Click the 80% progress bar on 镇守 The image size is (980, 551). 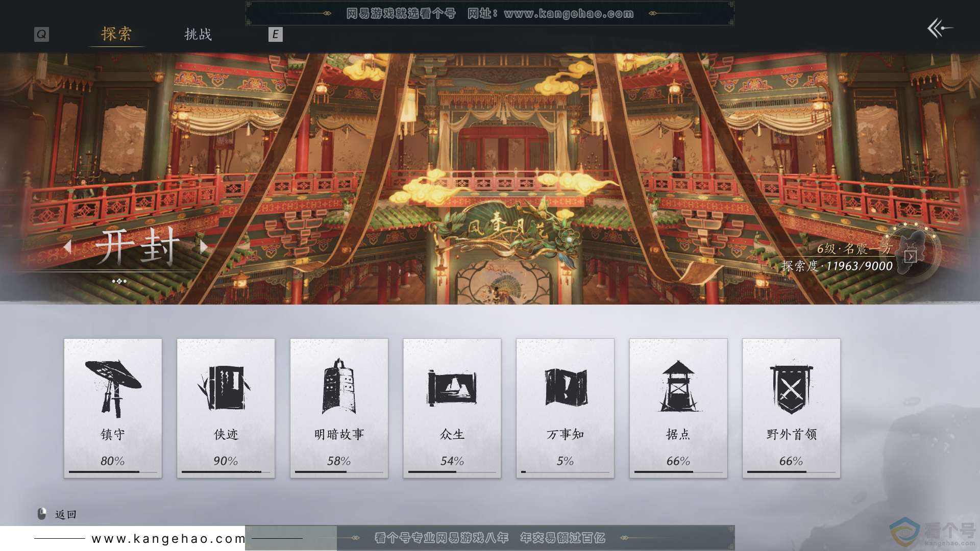[113, 472]
